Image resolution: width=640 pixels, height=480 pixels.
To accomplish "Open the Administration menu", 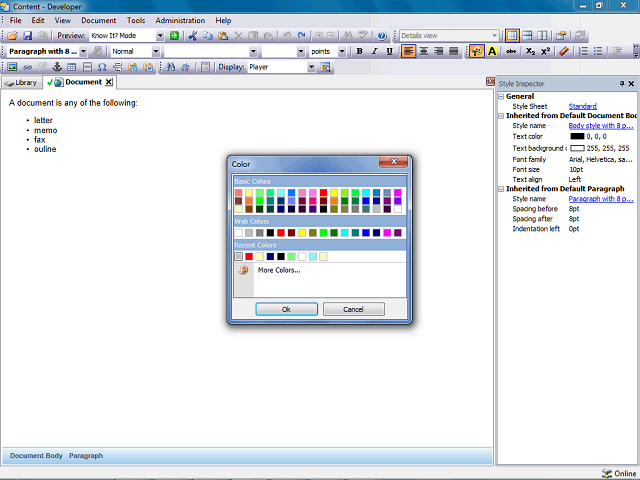I will click(x=180, y=20).
